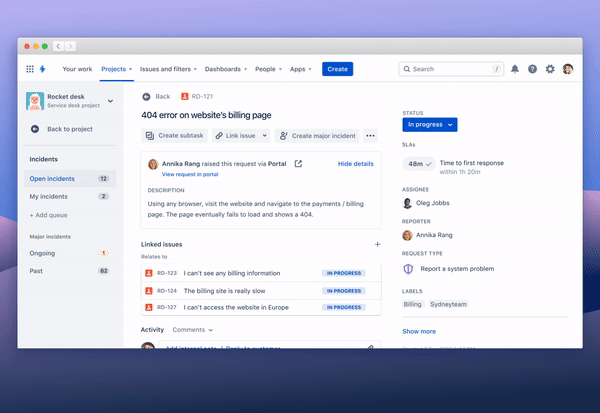
Task: Click the 48m SLA timer badge
Action: 419,164
